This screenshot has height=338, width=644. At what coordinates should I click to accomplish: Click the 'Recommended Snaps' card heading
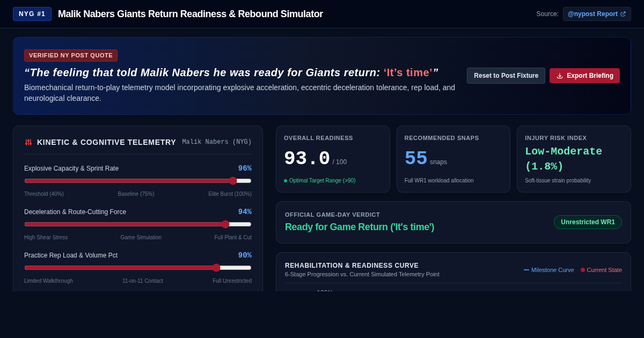click(x=442, y=138)
